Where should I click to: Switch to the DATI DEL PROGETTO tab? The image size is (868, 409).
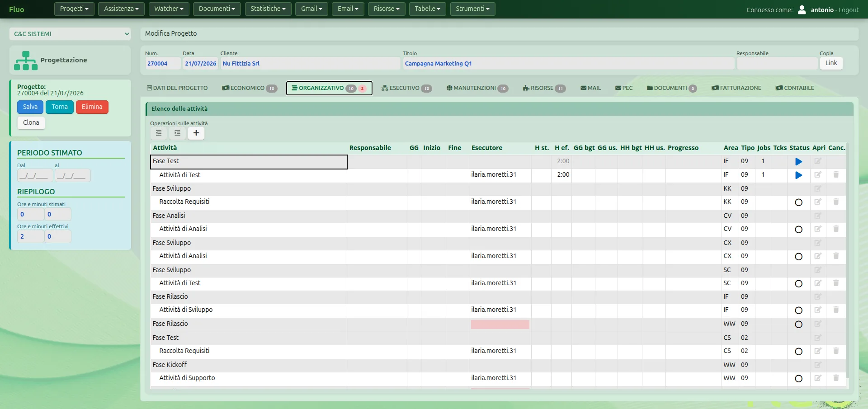tap(177, 88)
